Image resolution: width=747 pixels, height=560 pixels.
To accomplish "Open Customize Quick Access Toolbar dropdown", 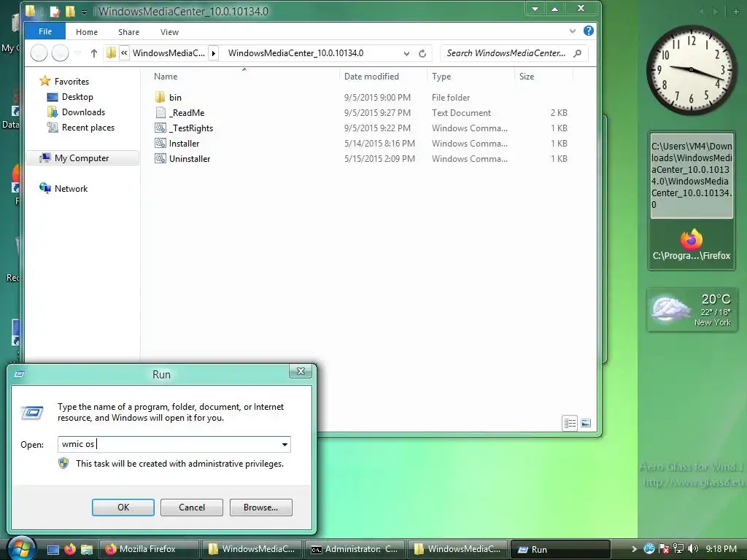I will pyautogui.click(x=84, y=12).
